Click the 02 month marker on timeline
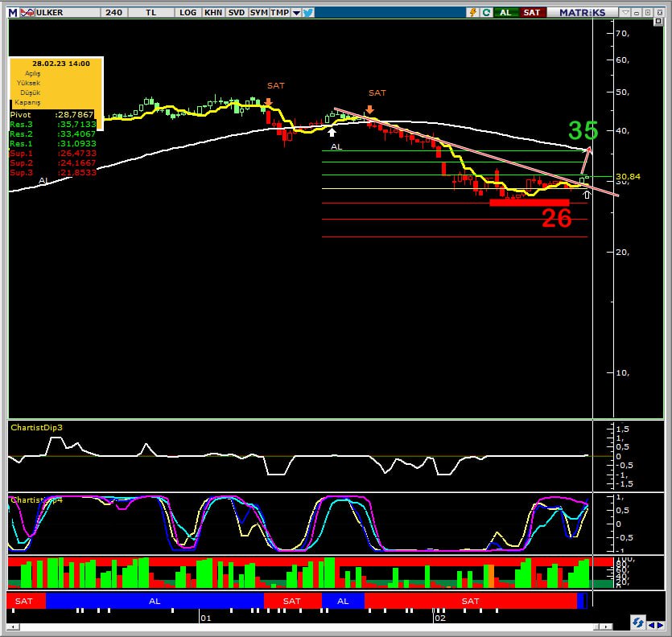Image resolution: width=672 pixels, height=637 pixels. click(x=440, y=619)
